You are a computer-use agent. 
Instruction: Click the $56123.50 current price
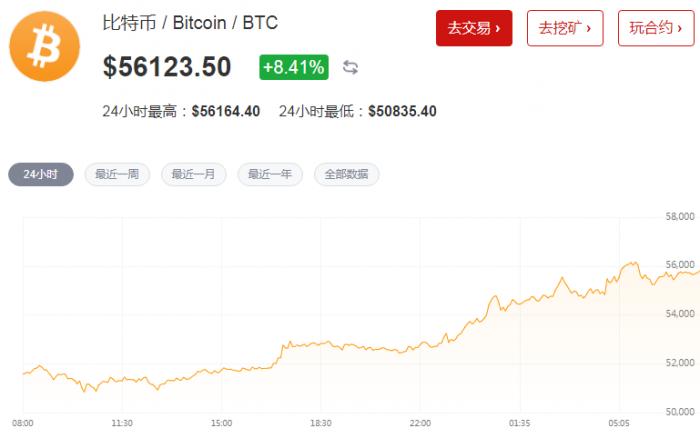(x=167, y=67)
